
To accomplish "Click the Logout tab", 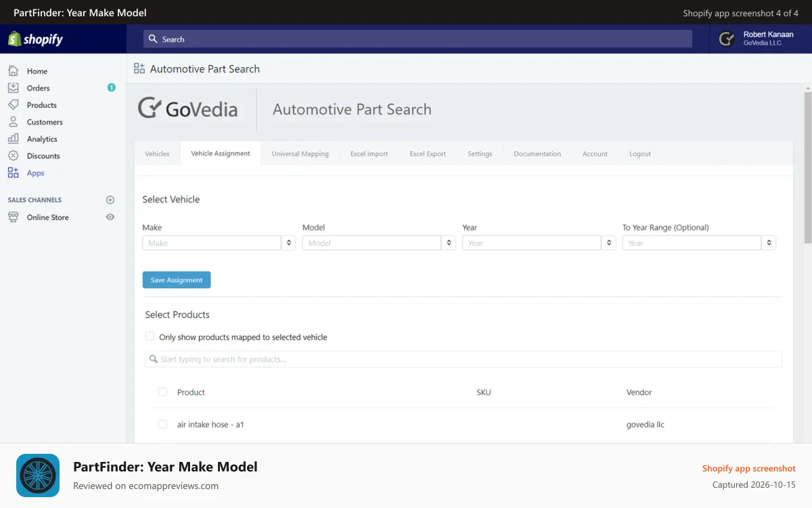I will pos(640,154).
